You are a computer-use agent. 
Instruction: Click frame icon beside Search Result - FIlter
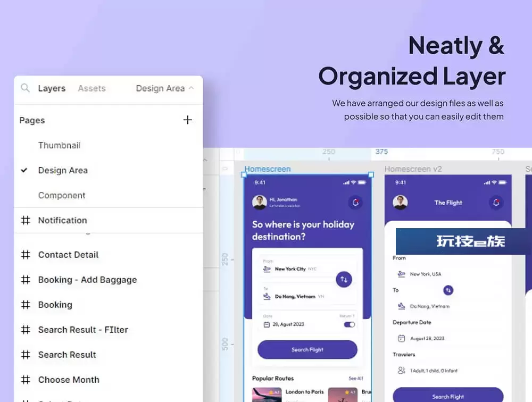(x=26, y=330)
